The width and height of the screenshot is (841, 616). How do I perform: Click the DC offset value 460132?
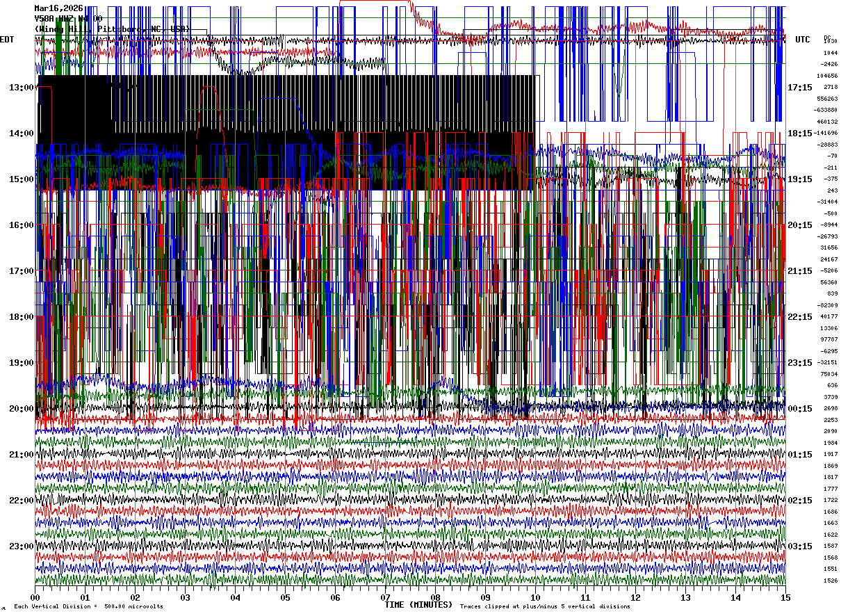click(x=828, y=122)
